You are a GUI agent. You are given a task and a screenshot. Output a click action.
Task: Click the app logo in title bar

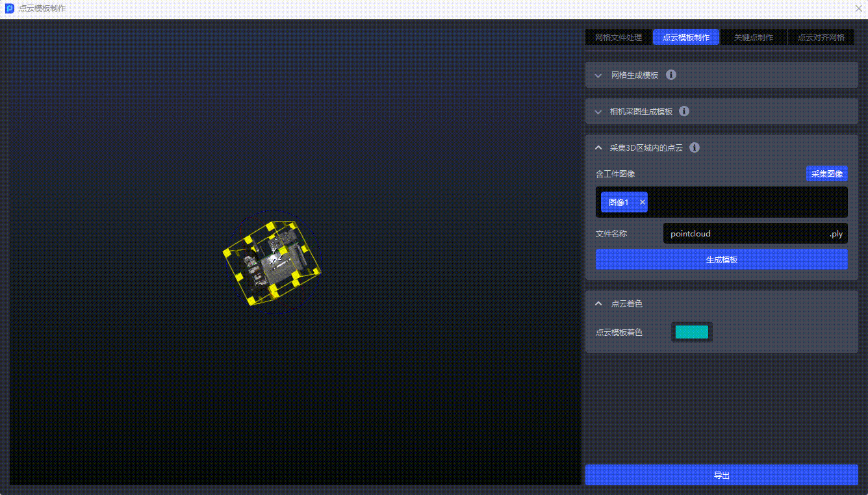[10, 9]
